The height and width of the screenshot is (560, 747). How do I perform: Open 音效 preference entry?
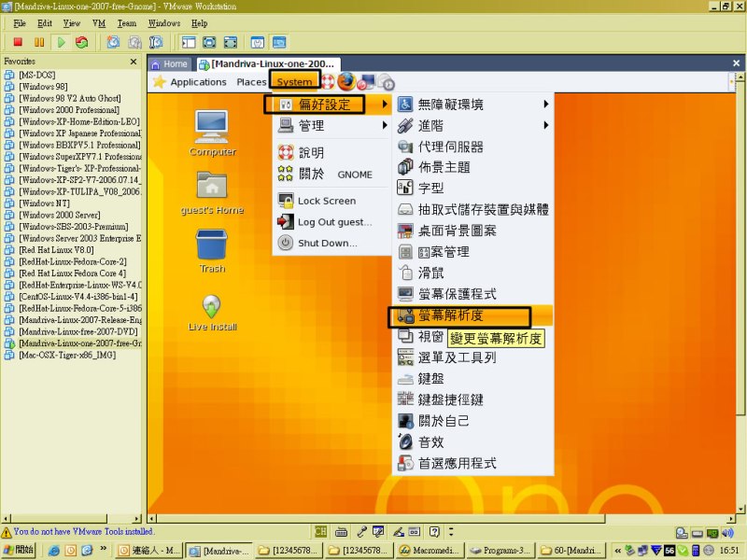pyautogui.click(x=472, y=441)
